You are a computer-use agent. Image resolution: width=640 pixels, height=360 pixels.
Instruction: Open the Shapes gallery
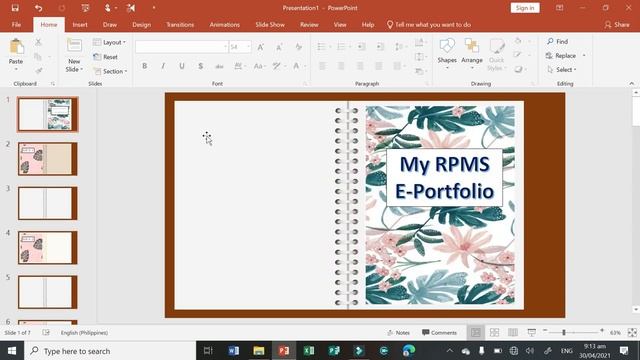click(447, 54)
